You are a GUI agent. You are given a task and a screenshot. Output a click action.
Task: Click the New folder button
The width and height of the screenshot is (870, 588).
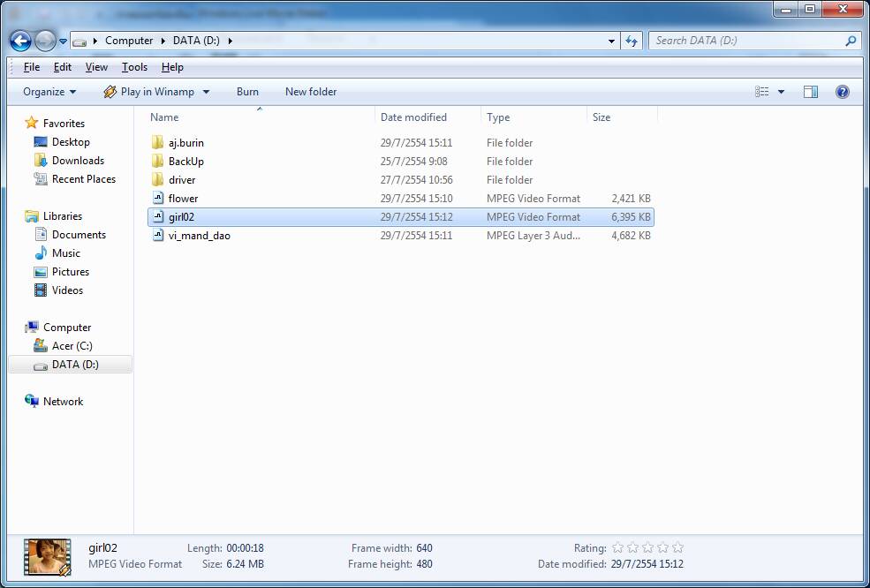pyautogui.click(x=310, y=92)
